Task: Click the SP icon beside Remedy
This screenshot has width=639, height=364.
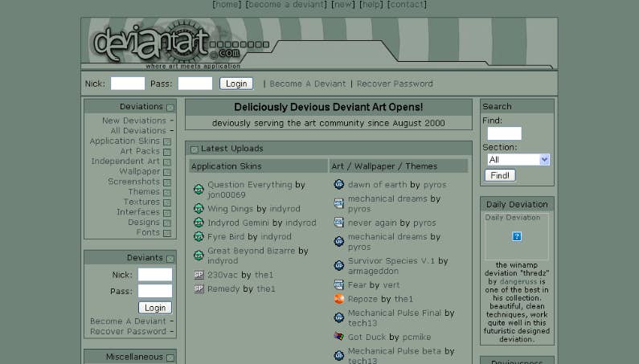Action: click(199, 288)
